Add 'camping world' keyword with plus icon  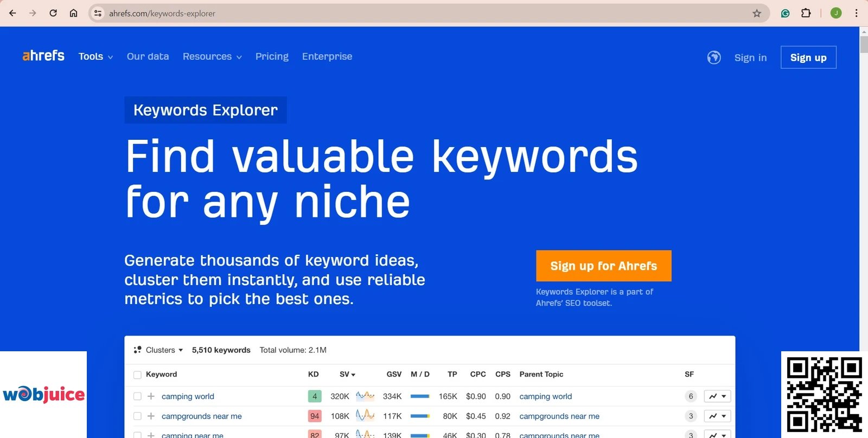point(151,396)
